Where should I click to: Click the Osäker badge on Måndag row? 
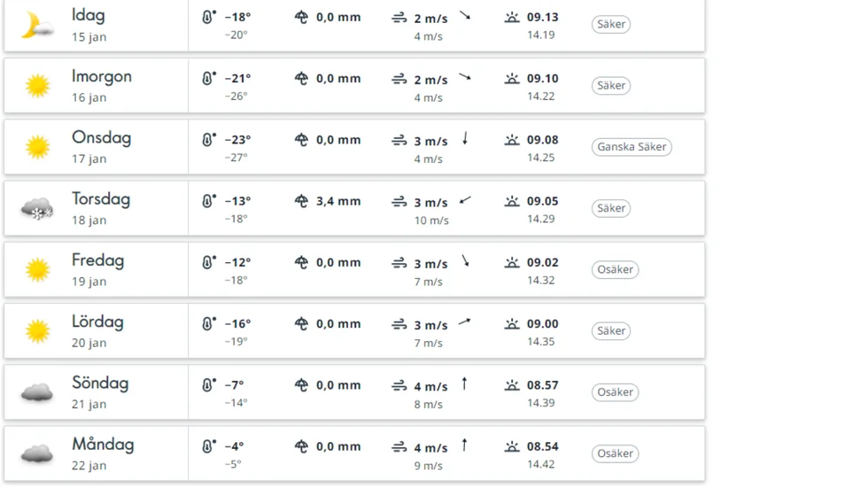pos(615,453)
